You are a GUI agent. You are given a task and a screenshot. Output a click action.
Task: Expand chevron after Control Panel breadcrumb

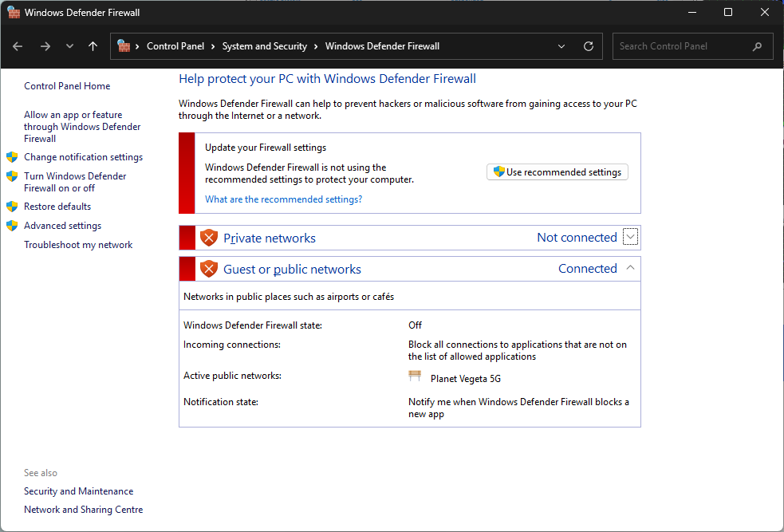213,46
